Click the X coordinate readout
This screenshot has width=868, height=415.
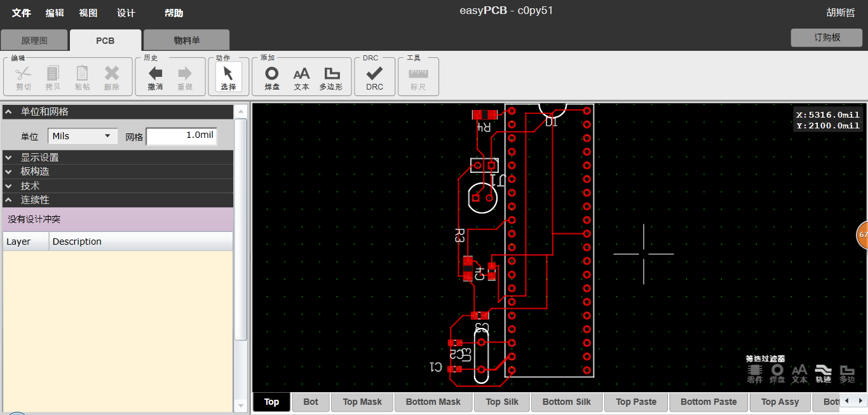(x=828, y=115)
